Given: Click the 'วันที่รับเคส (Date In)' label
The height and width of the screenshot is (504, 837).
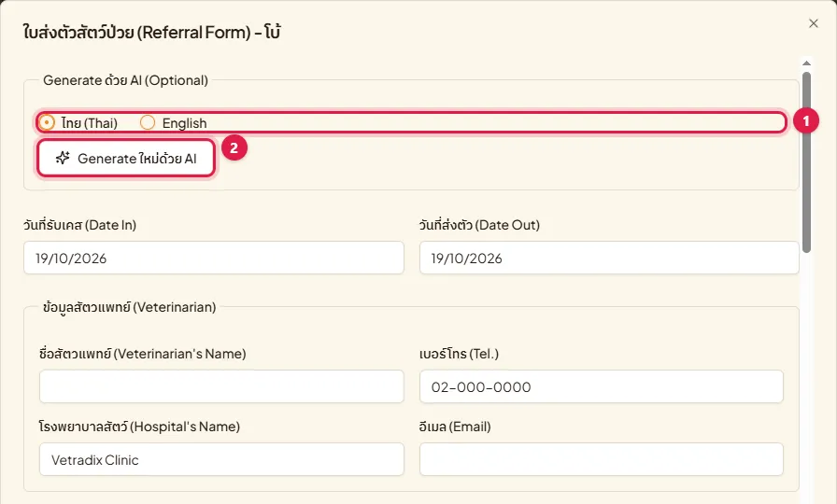Looking at the screenshot, I should (79, 225).
